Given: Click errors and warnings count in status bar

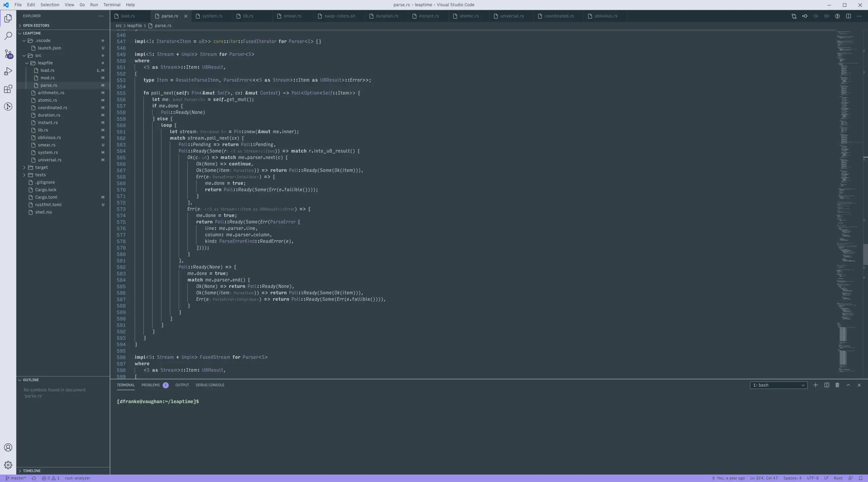Looking at the screenshot, I should point(51,478).
